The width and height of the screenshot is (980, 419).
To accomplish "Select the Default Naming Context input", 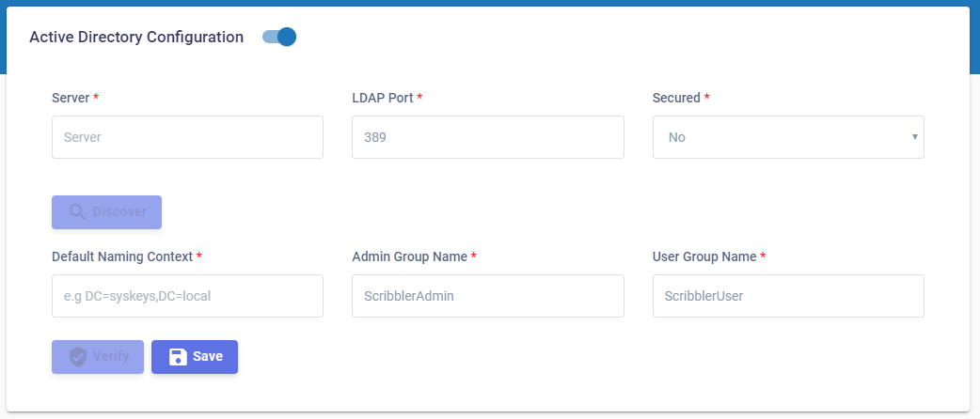I will [x=187, y=296].
